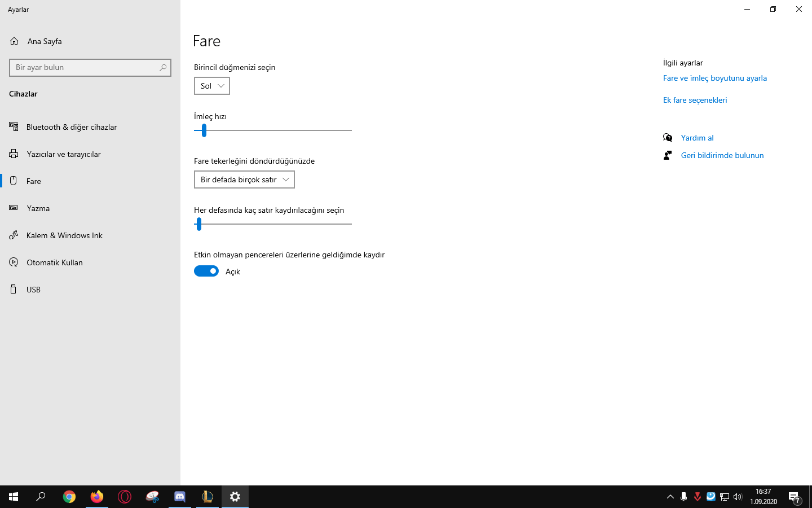Open the USB settings page
812x508 pixels.
[90, 290]
